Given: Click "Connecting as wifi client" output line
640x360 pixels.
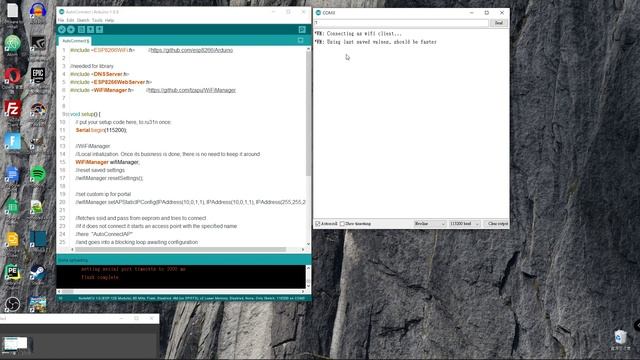Looking at the screenshot, I should [358, 33].
